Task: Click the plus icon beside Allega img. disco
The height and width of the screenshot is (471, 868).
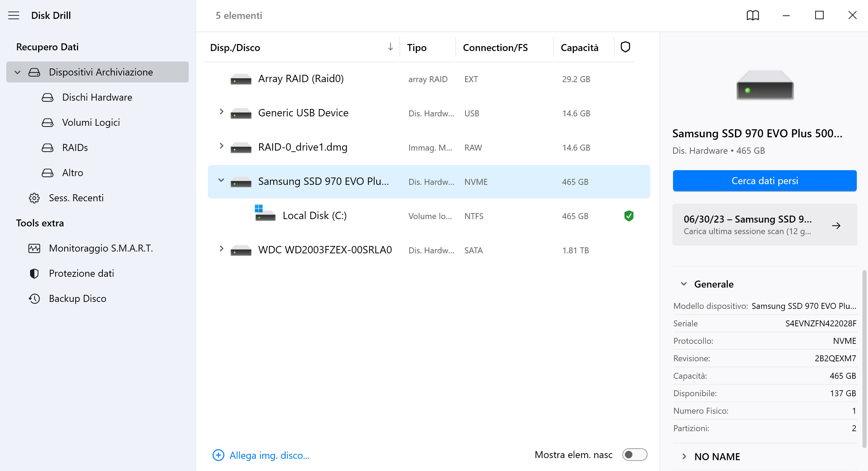Action: click(x=218, y=455)
